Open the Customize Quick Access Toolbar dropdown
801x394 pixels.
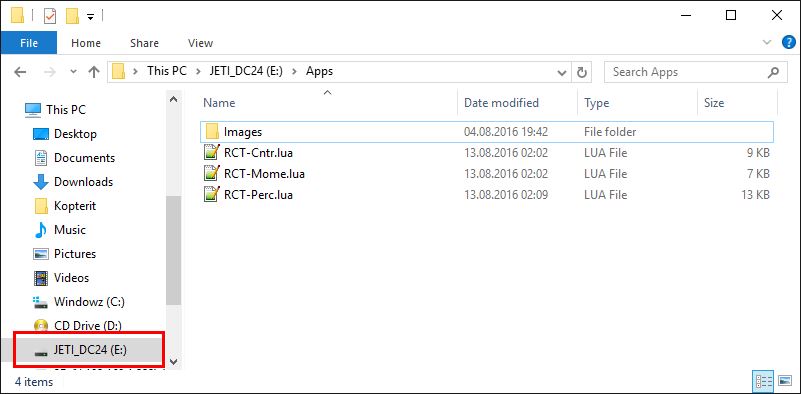tap(90, 17)
